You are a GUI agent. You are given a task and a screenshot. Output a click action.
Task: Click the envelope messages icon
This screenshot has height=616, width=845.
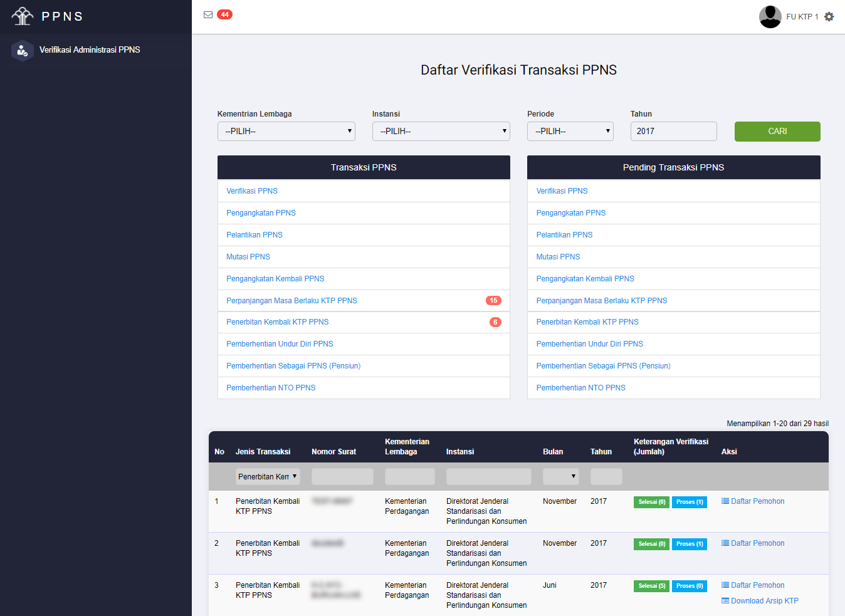tap(208, 15)
